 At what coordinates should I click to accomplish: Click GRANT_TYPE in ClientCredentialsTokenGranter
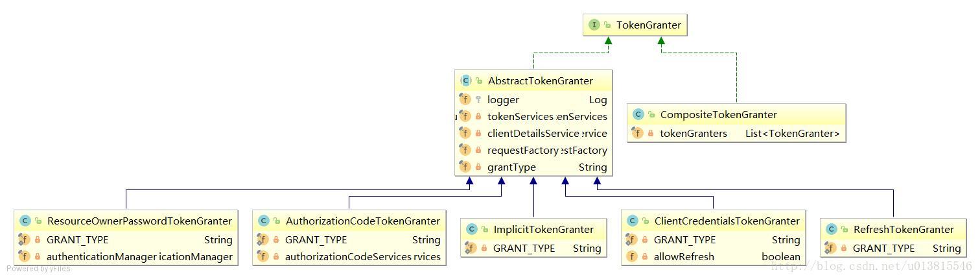(x=685, y=240)
